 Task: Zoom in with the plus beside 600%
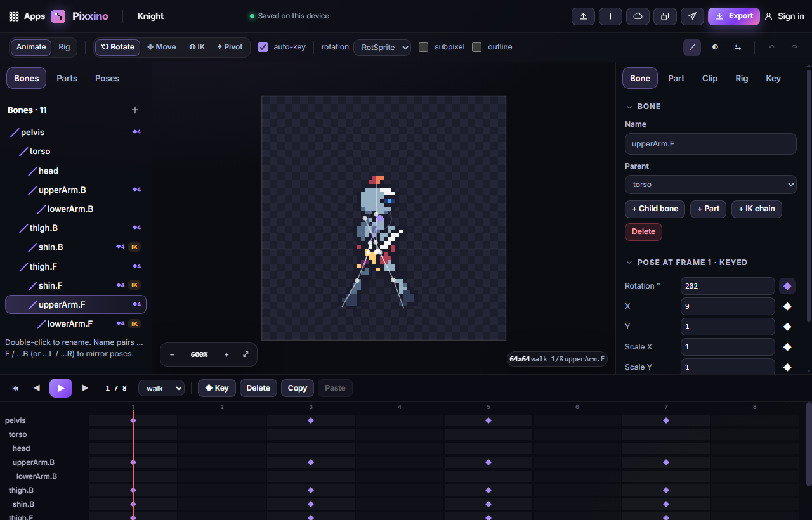pyautogui.click(x=226, y=354)
